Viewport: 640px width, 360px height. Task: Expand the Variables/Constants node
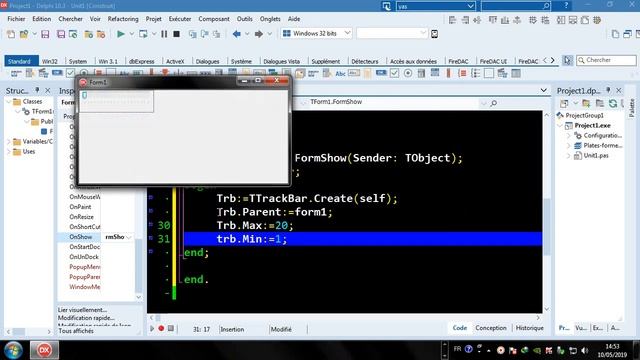[x=8, y=142]
